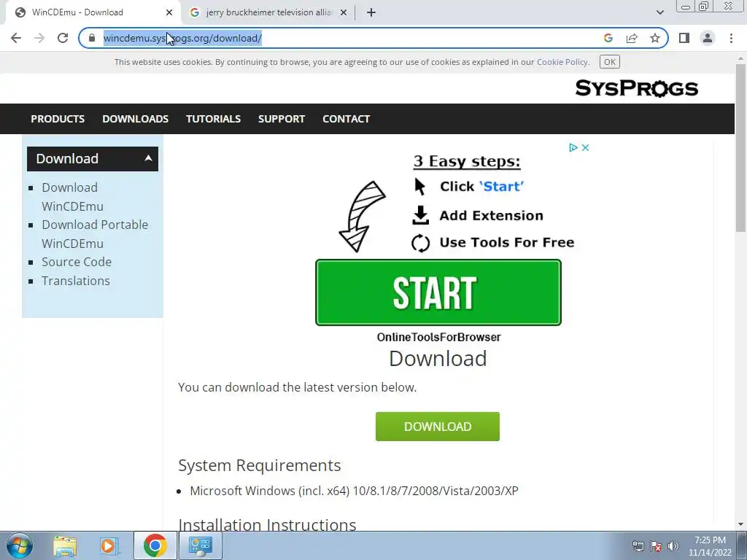
Task: Click the OnlineToolsForBrowser ad text
Action: click(x=438, y=337)
